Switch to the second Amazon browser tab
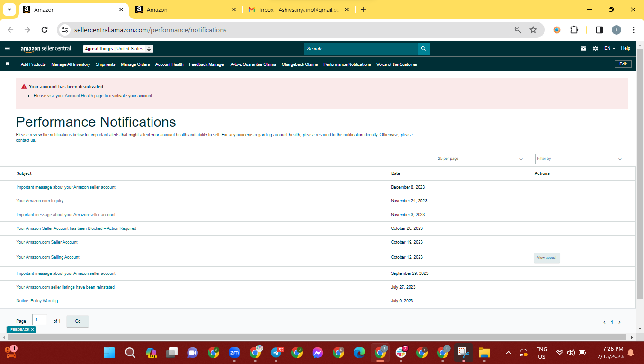 186,9
